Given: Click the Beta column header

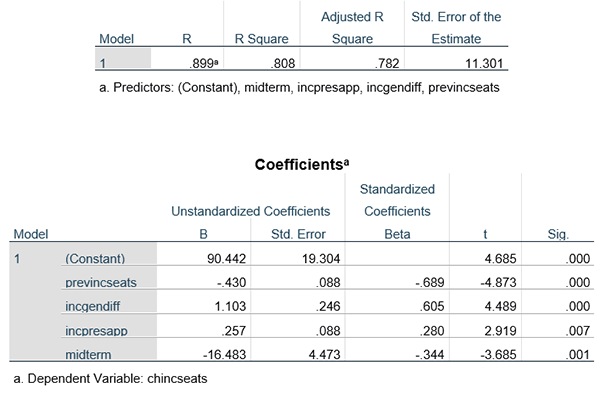Looking at the screenshot, I should click(x=397, y=234).
